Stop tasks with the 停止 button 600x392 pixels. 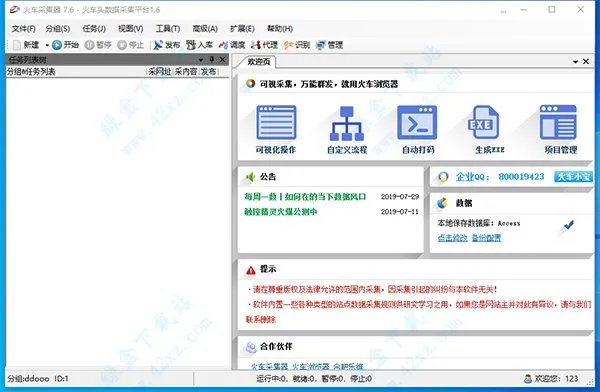click(x=130, y=45)
